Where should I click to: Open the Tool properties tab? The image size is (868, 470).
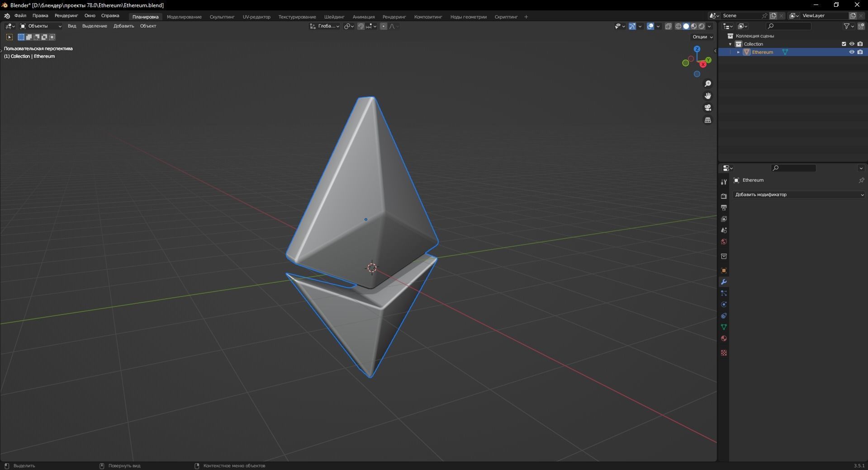[724, 182]
